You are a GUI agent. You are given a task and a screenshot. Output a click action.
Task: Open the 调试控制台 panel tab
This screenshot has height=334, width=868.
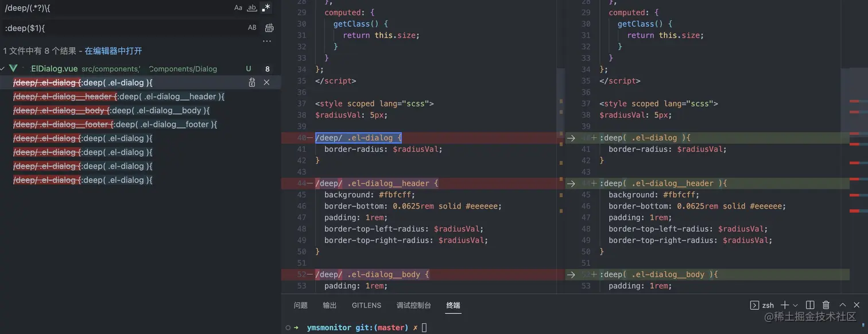tap(413, 305)
